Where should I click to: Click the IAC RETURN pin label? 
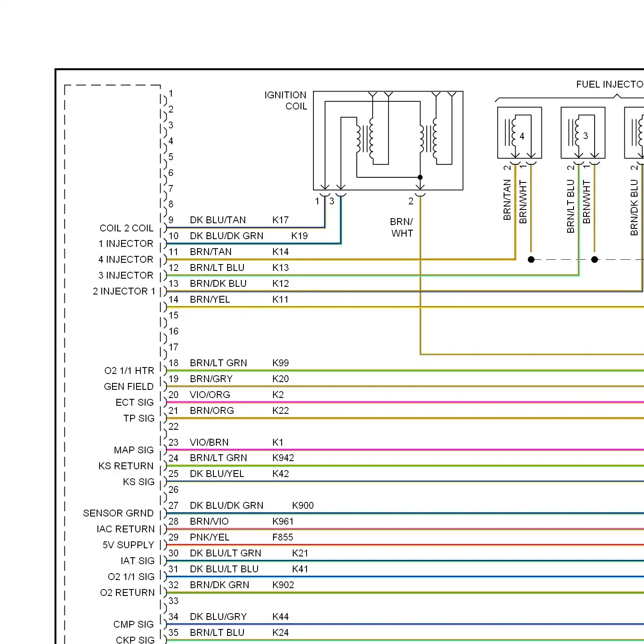[x=125, y=529]
